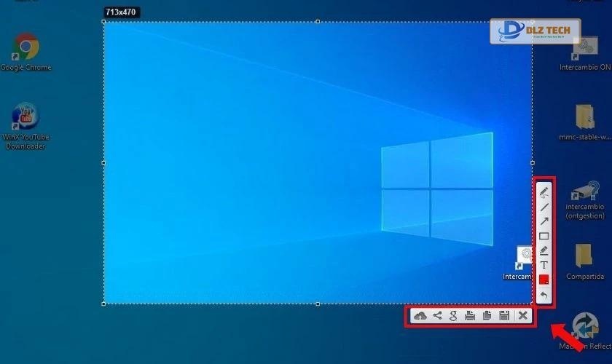Click the top-left selection resize handle
612x364 pixels.
[x=104, y=21]
